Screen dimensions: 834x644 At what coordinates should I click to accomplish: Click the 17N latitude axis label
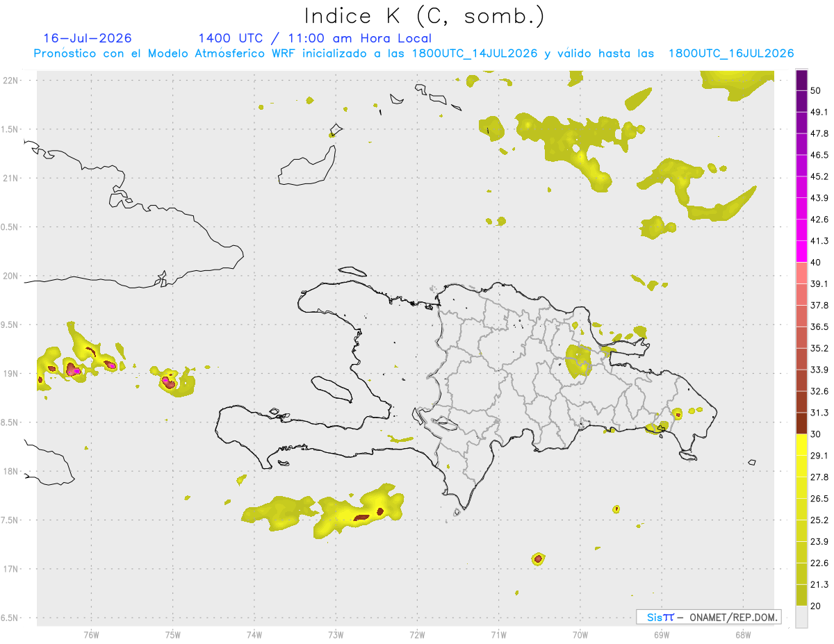11,569
